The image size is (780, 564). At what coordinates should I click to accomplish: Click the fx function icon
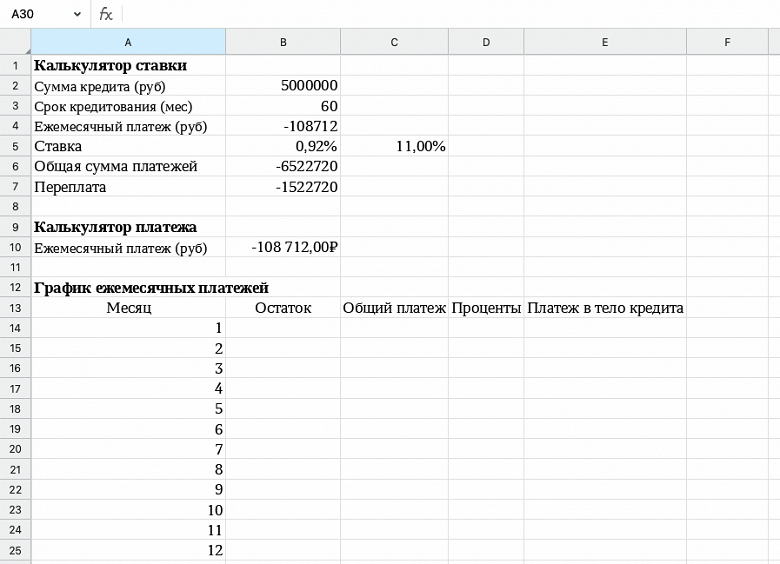click(x=105, y=14)
